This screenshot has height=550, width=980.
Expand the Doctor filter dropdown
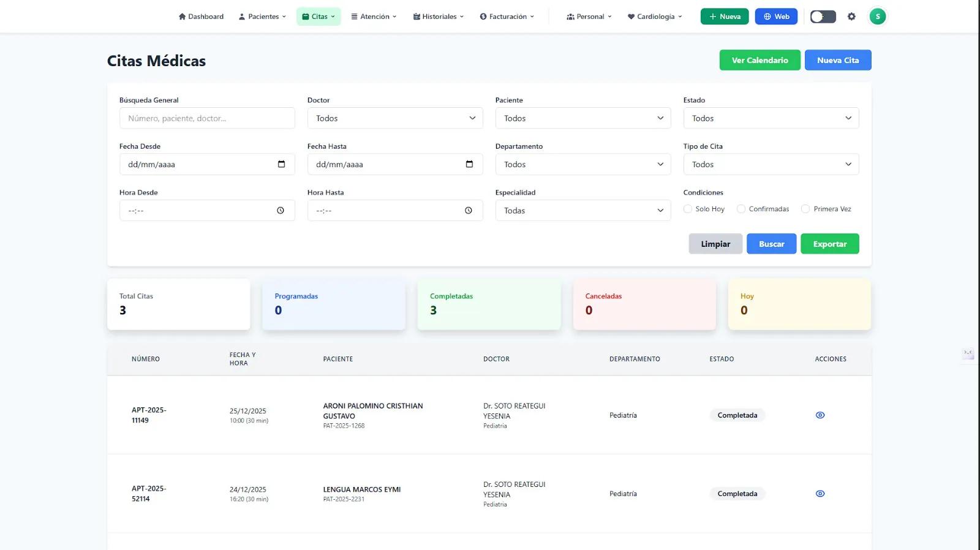click(x=395, y=118)
